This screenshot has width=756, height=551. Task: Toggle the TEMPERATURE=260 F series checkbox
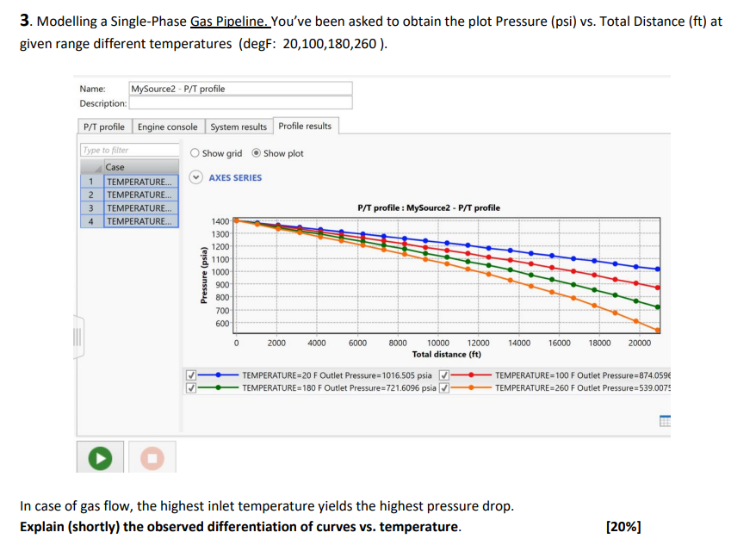pyautogui.click(x=444, y=387)
